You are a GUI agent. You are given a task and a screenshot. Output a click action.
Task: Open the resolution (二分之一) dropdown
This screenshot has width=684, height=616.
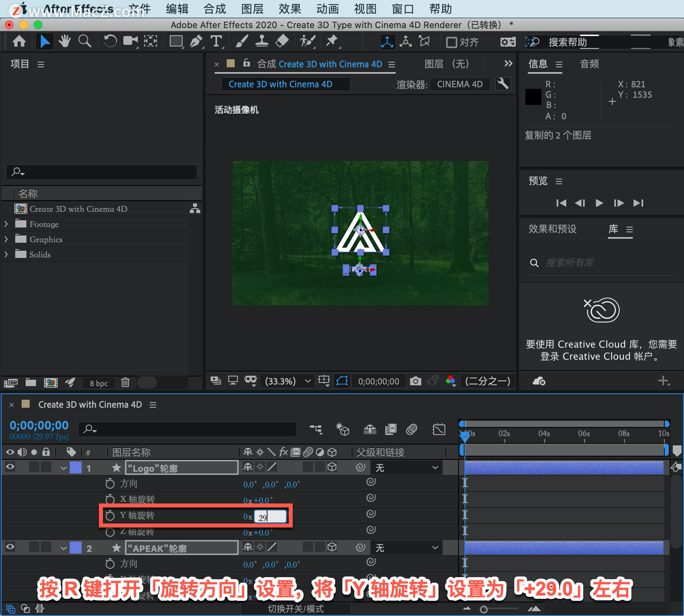pos(487,381)
